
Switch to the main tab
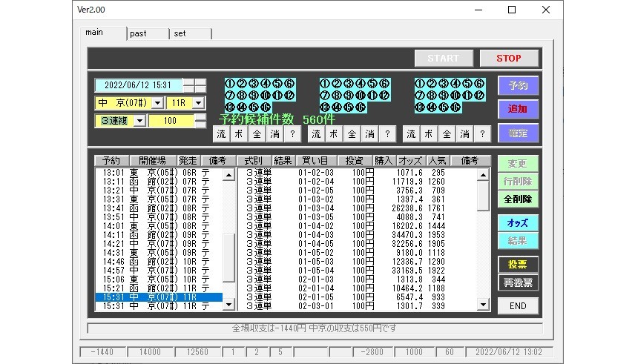point(103,33)
